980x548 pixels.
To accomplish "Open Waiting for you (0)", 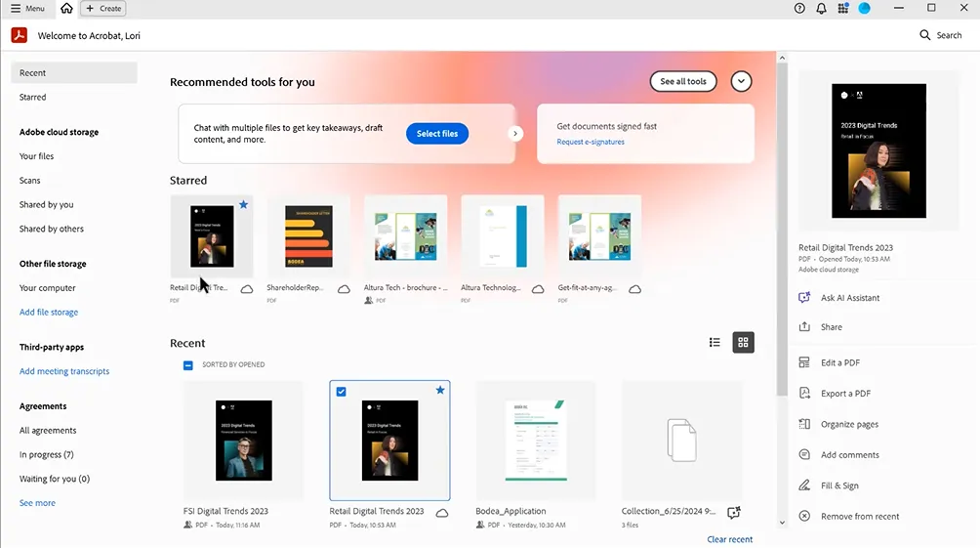I will 55,479.
